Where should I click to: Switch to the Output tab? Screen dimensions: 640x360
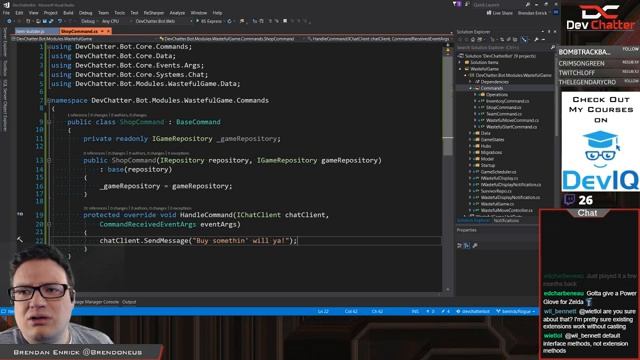[x=129, y=302]
